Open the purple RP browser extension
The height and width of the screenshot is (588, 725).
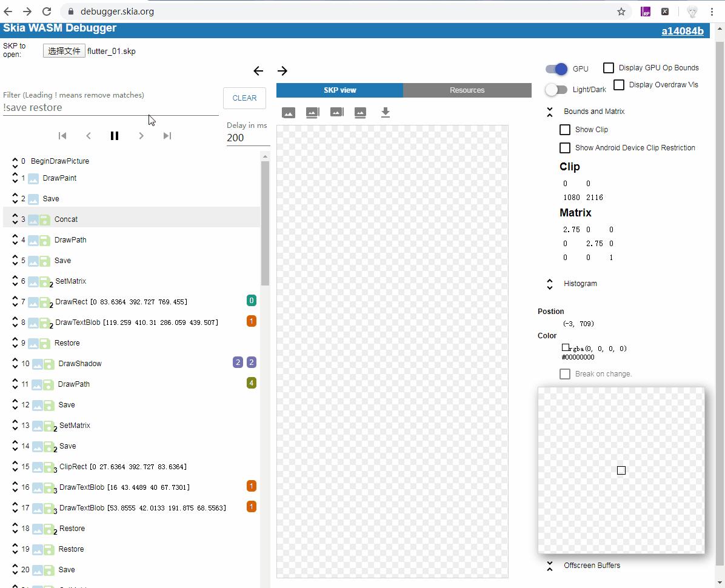point(646,12)
